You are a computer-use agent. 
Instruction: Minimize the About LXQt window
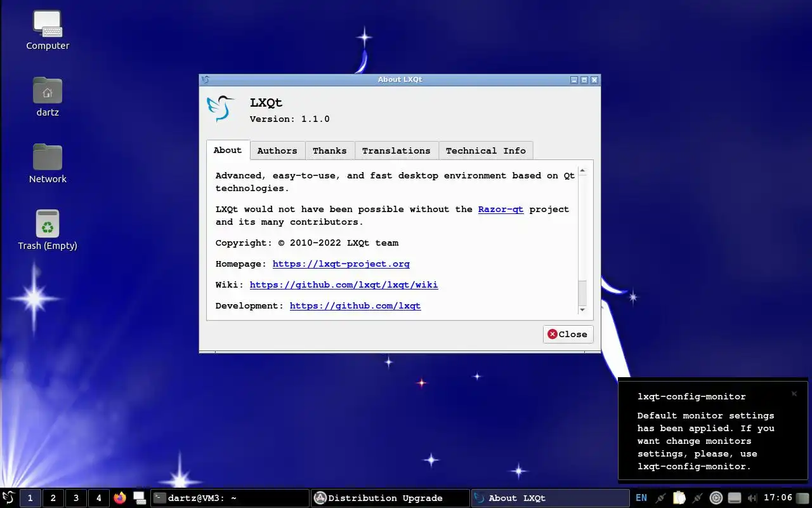click(x=574, y=80)
